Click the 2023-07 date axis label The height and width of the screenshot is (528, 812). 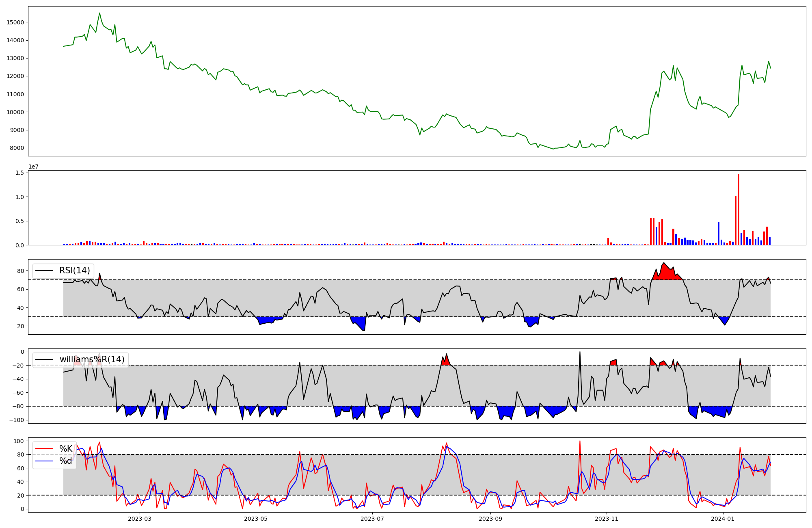[x=372, y=519]
